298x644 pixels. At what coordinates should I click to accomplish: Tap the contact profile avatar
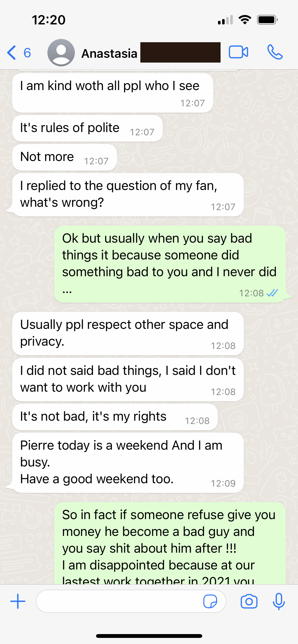click(x=61, y=53)
